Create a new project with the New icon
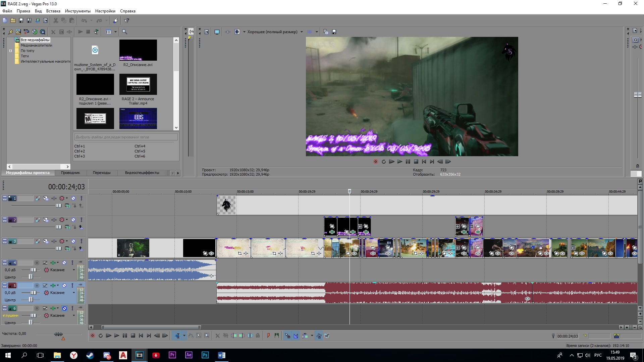This screenshot has height=362, width=644. (5, 20)
